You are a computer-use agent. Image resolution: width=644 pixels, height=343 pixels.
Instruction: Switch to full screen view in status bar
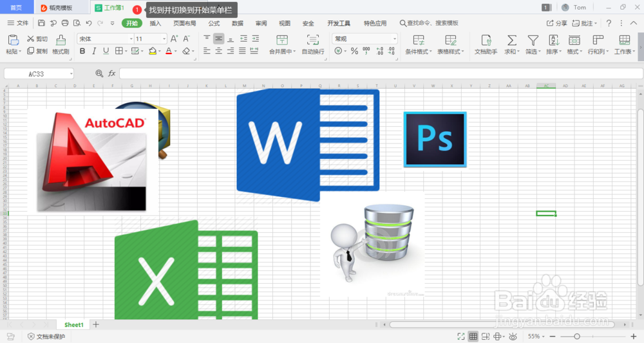[x=461, y=337]
